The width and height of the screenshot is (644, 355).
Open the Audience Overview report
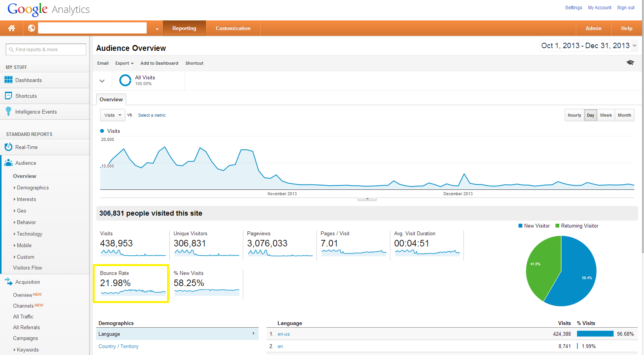tap(25, 176)
